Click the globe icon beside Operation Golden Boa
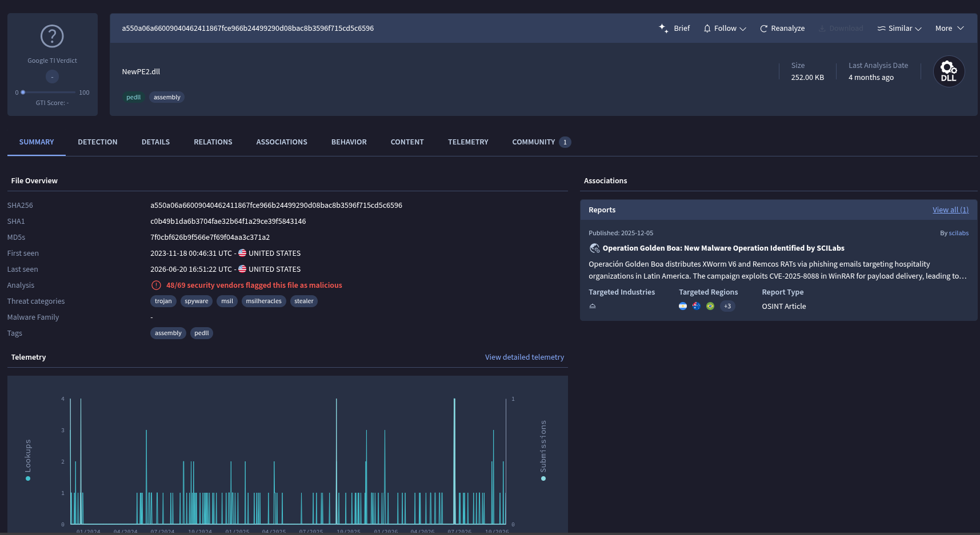This screenshot has height=535, width=980. [594, 248]
